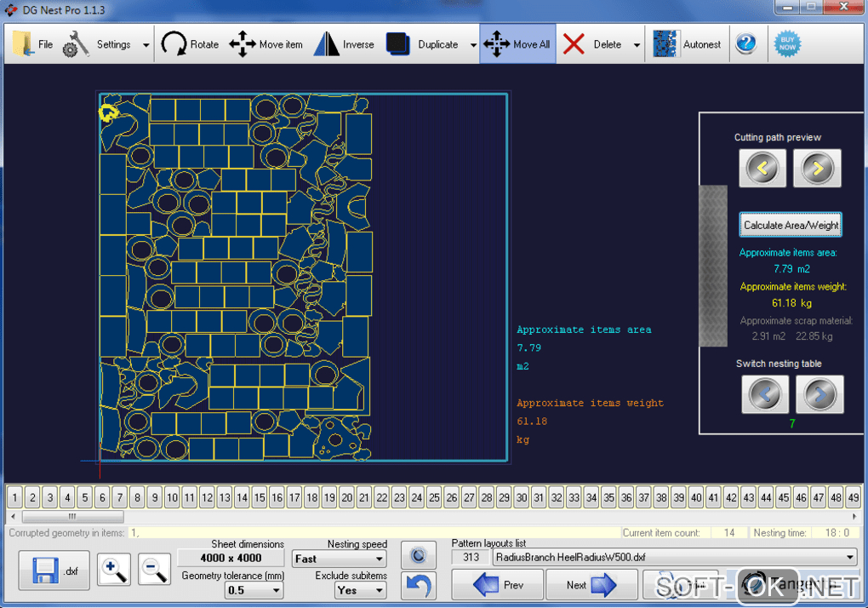Screen dimensions: 868x608
Task: Activate the Move item tool
Action: [266, 44]
